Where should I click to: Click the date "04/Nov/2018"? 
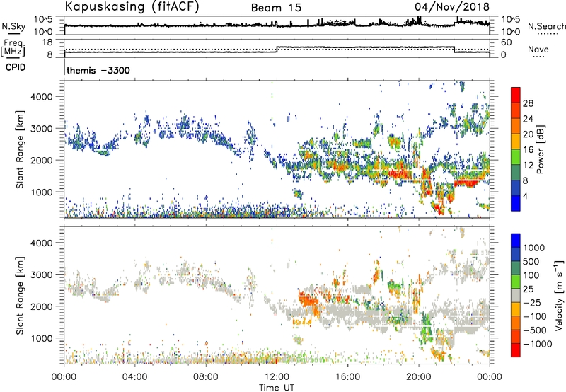452,6
